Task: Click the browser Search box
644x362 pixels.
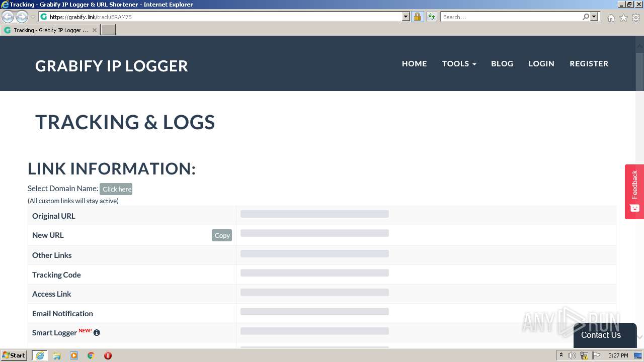Action: pyautogui.click(x=511, y=17)
